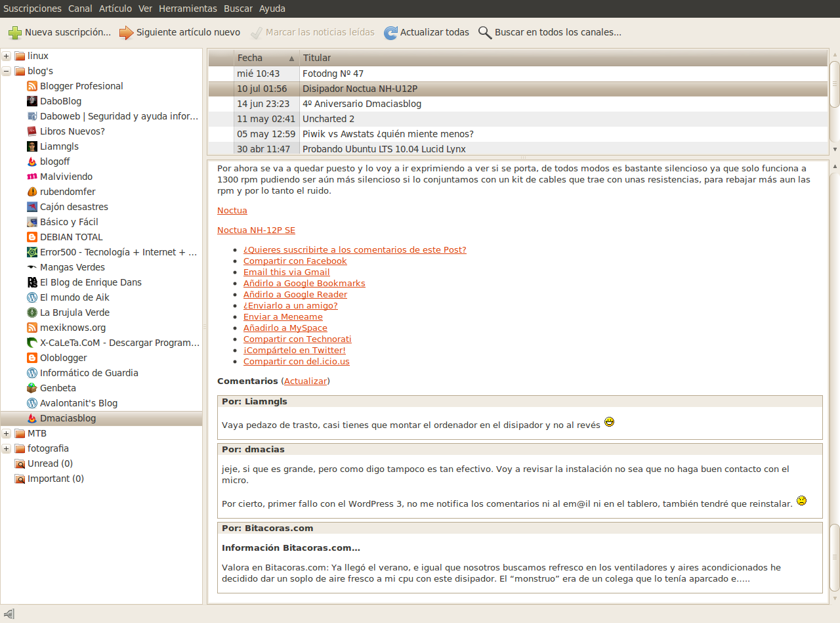Expand the linux folder
This screenshot has width=840, height=623.
point(7,56)
